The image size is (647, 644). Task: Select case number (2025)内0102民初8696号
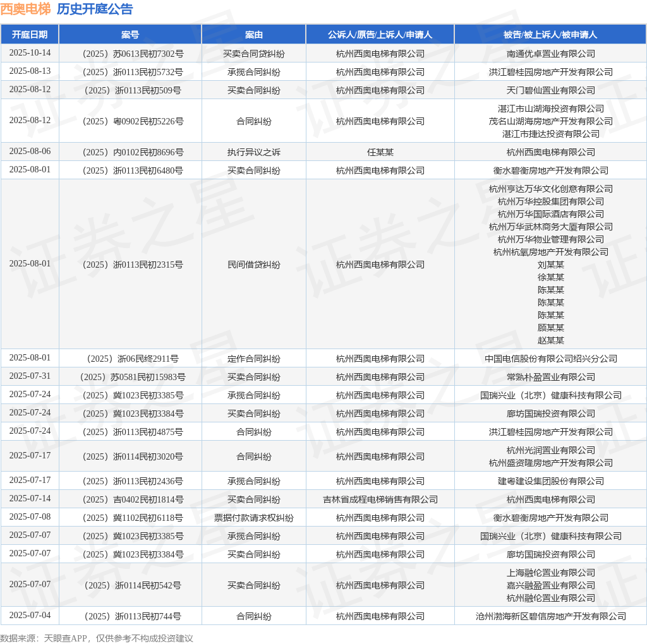133,152
